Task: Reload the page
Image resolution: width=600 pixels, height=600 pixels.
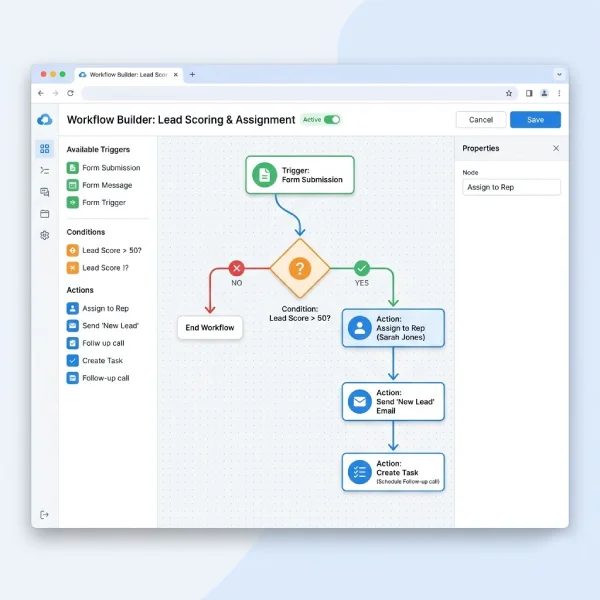Action: pos(70,93)
